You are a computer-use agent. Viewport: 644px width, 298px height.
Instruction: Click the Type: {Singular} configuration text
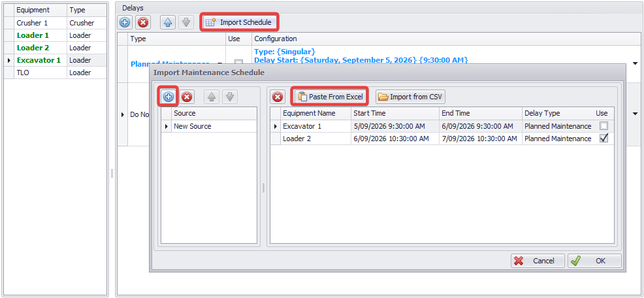(285, 52)
